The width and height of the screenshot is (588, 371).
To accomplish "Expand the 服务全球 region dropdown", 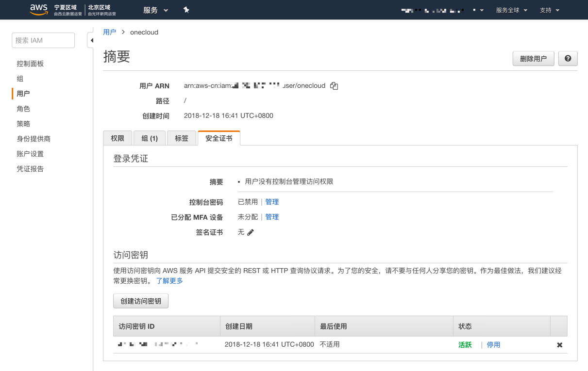I will pyautogui.click(x=511, y=10).
